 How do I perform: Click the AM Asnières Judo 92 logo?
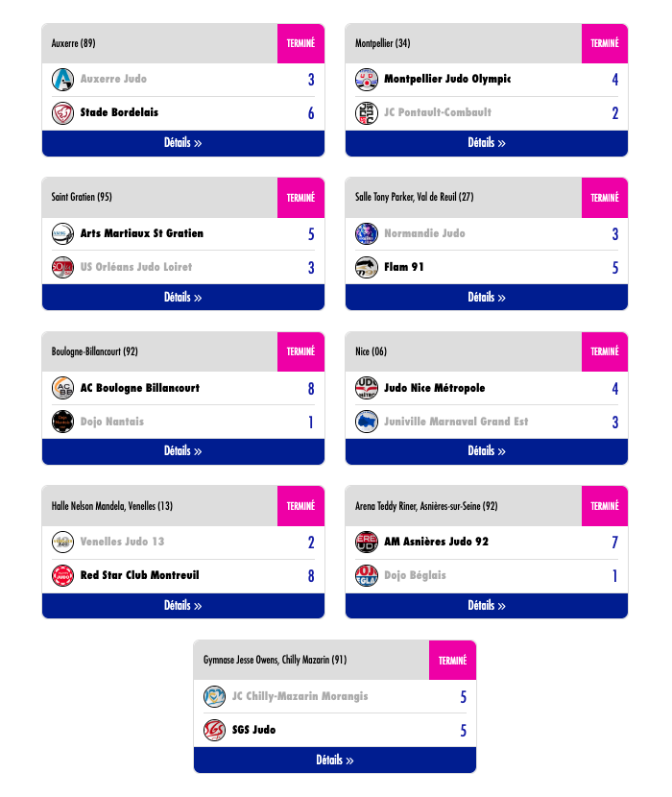(x=366, y=542)
